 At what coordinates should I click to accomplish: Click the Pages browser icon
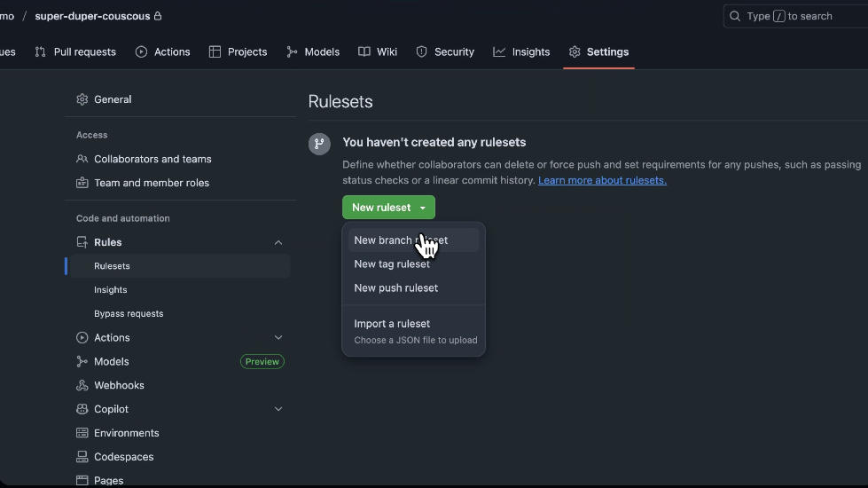(82, 480)
